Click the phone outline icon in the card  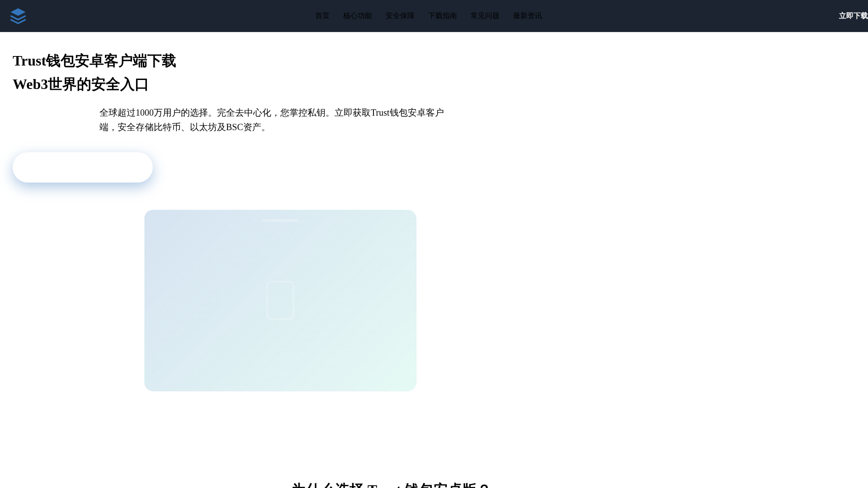click(x=280, y=300)
